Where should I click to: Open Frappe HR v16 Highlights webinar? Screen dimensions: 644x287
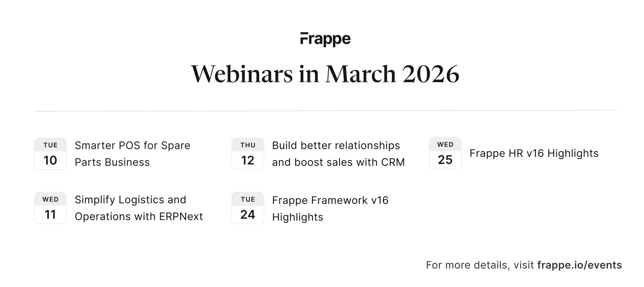click(534, 153)
